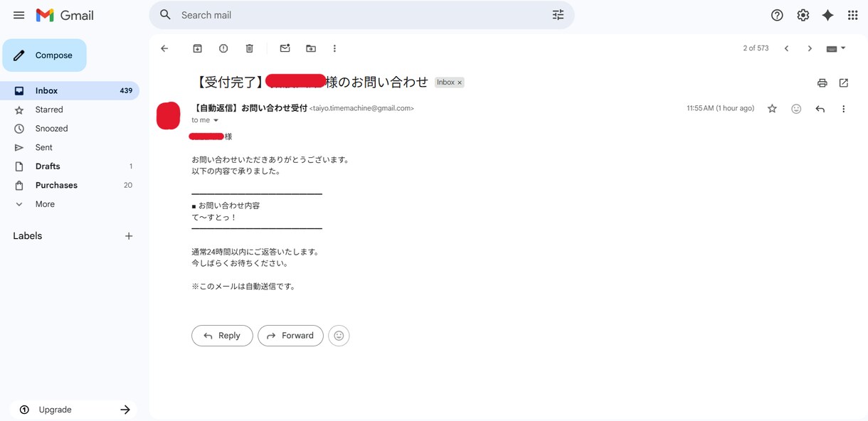Create a new label with plus
The image size is (868, 421).
coord(129,236)
